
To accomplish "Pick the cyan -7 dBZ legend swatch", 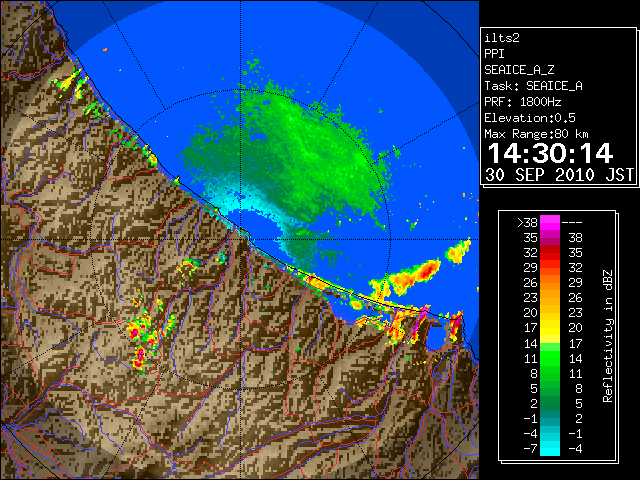I will click(550, 449).
